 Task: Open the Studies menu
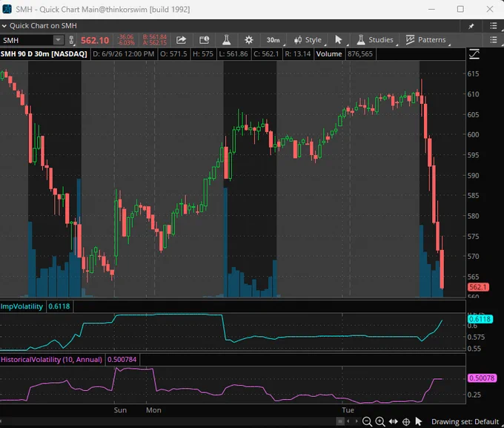tap(376, 40)
